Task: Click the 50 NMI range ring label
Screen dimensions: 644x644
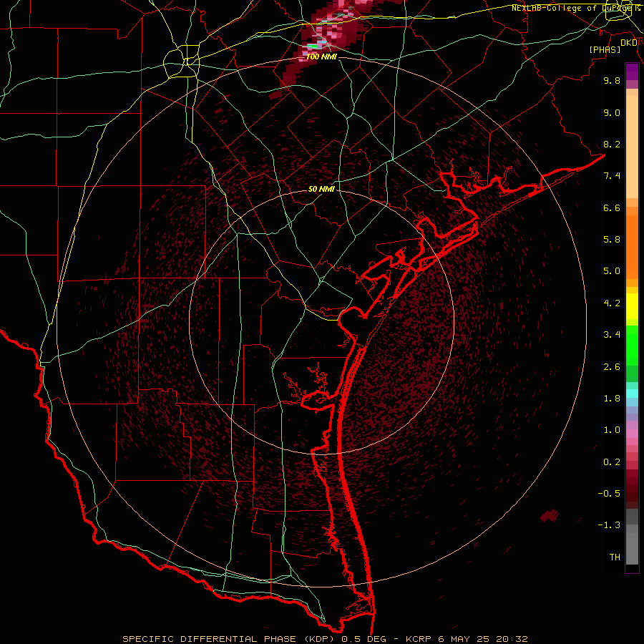Action: pyautogui.click(x=321, y=189)
